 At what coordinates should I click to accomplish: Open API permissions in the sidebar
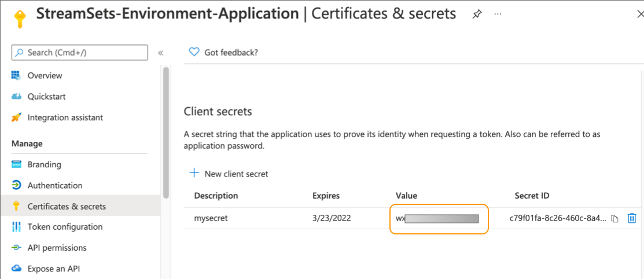click(57, 248)
